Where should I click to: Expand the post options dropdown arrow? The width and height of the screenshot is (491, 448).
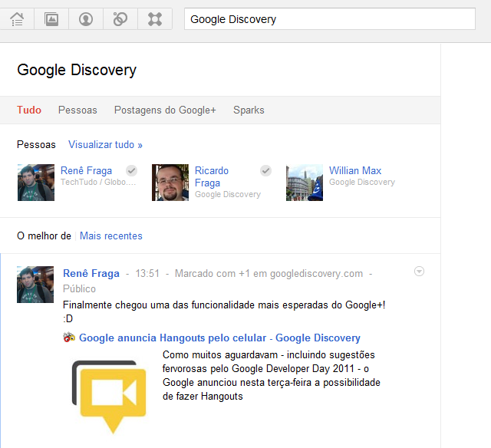[419, 272]
